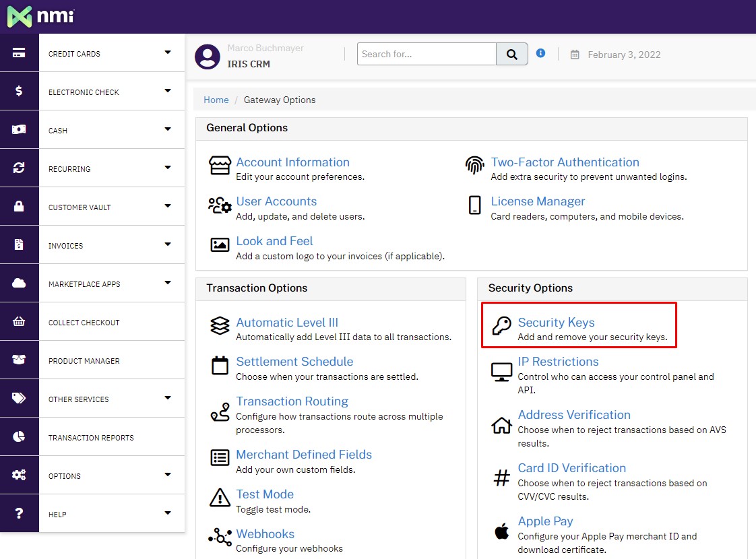Expand the Electronic Check menu arrow
Screen dimensions: 756x559
click(168, 91)
